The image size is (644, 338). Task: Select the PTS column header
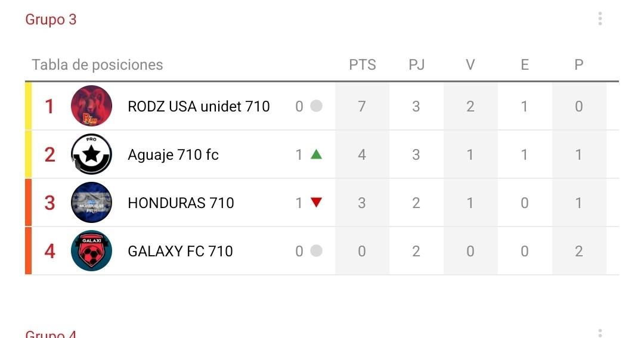(362, 65)
